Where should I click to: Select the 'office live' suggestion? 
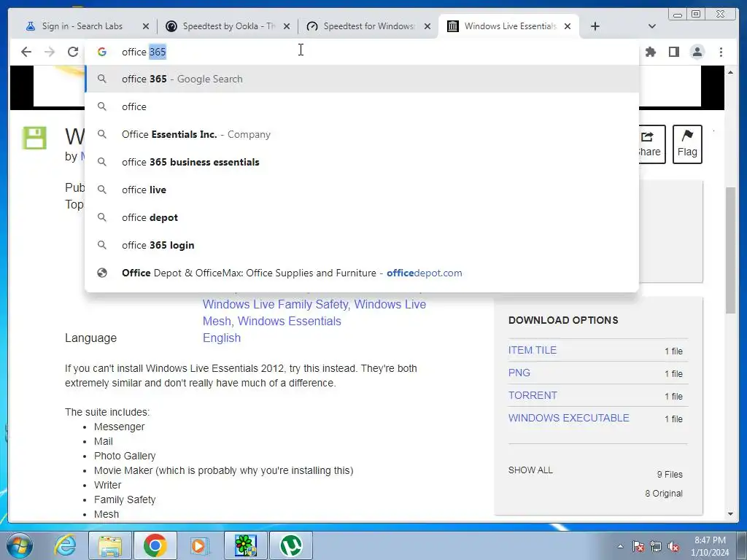pyautogui.click(x=362, y=190)
